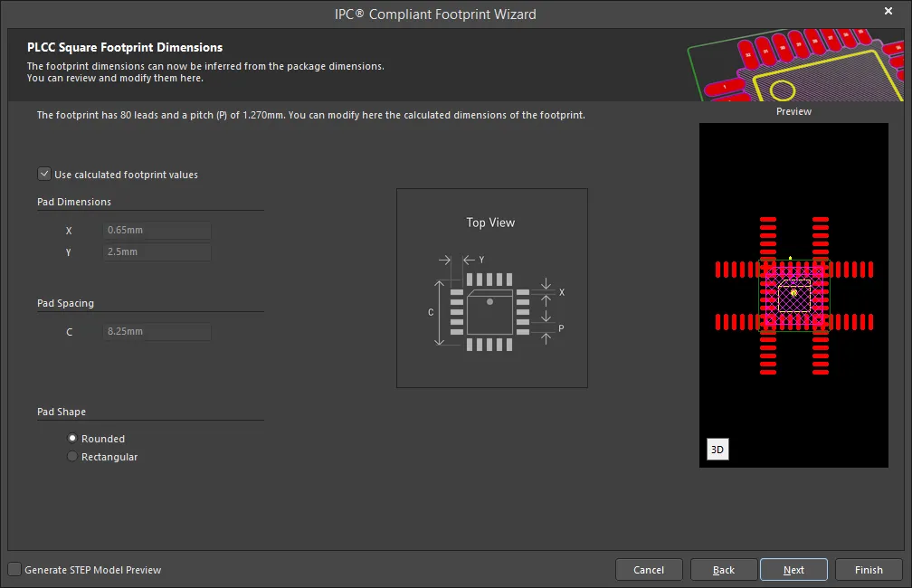Click the Preview label

tap(793, 111)
